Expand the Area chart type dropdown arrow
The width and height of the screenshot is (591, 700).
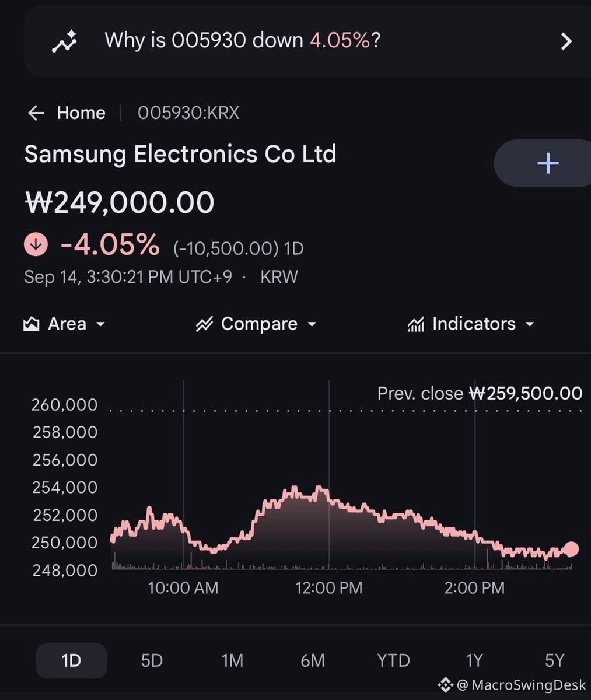100,324
